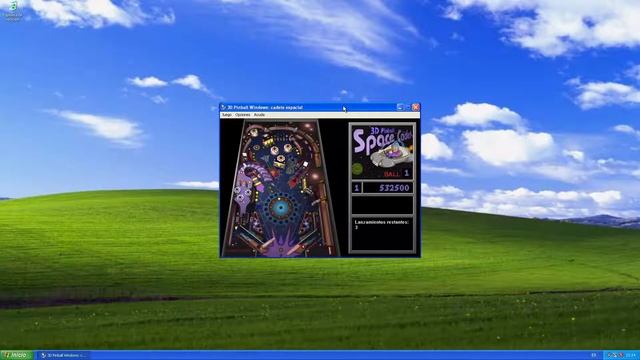Click the Space Cadet logo image
Viewport: 640px width, 360px height.
coord(382,151)
